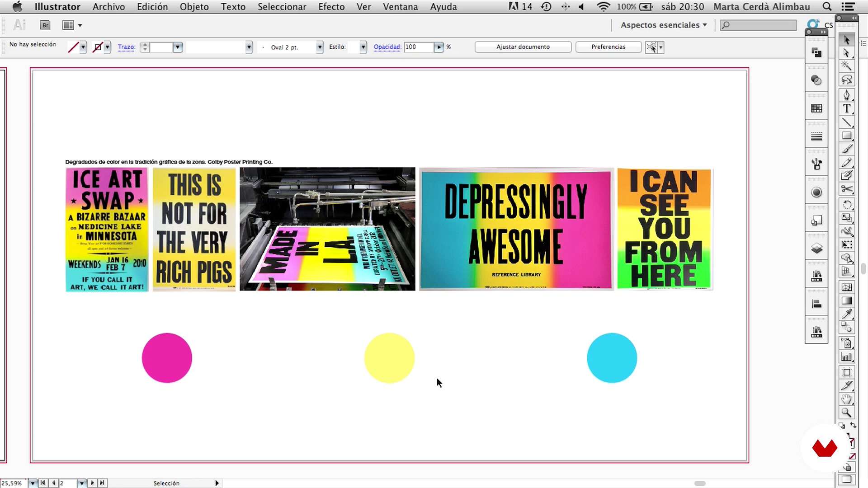Select the Perspective Grid tool
Screen dimensions: 868x488
coord(847,272)
